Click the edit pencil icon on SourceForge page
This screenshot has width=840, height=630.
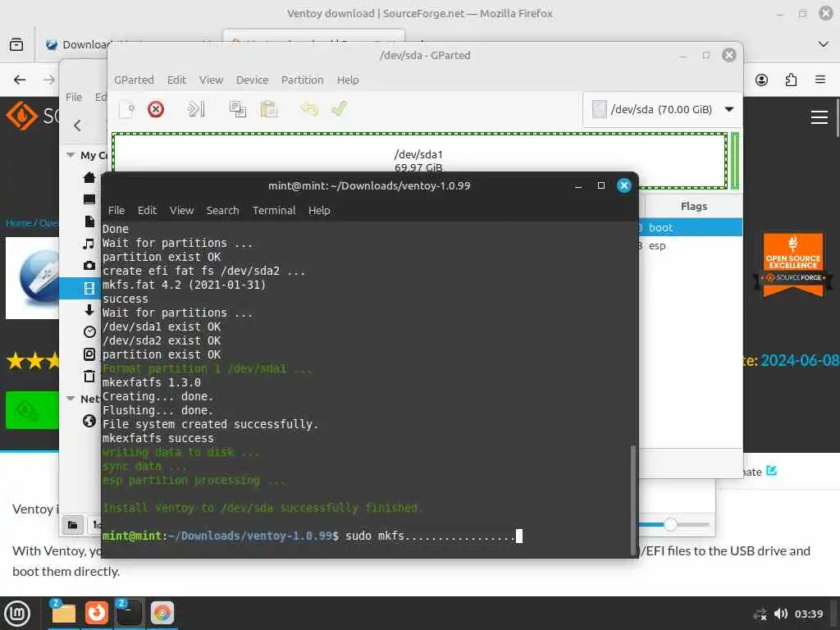click(x=771, y=470)
